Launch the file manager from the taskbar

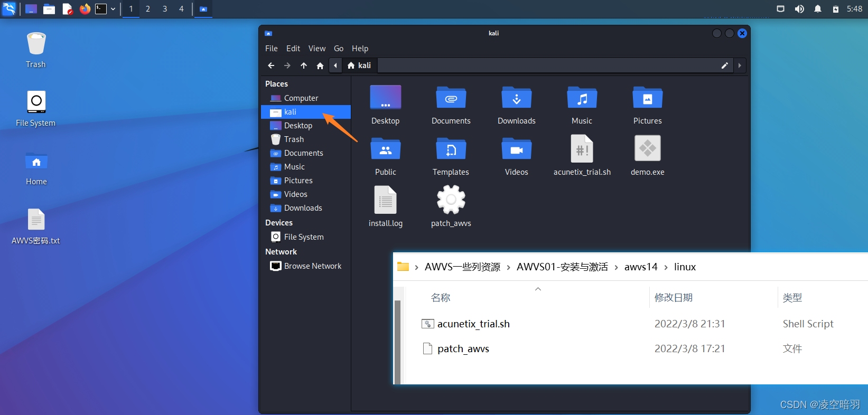[x=49, y=9]
